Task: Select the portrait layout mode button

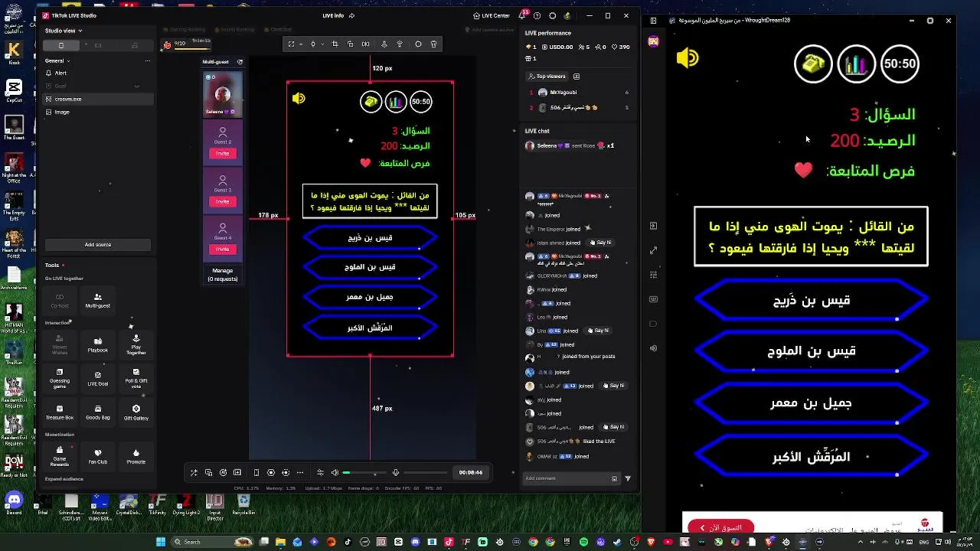Action: [61, 45]
